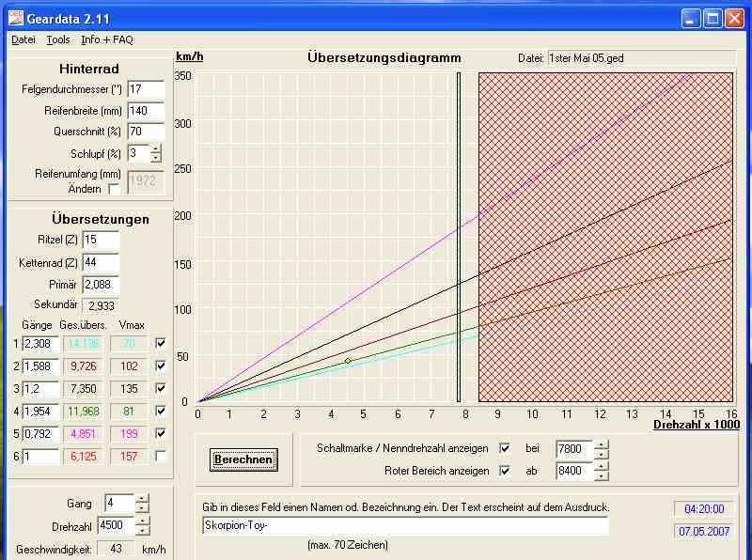Click the Drehzahl 4500 field
Screen dimensions: 752x560
point(117,525)
